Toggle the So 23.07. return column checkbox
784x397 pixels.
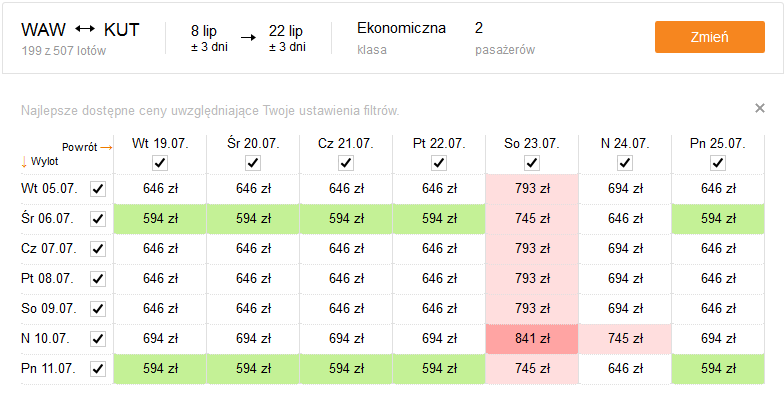pyautogui.click(x=532, y=163)
